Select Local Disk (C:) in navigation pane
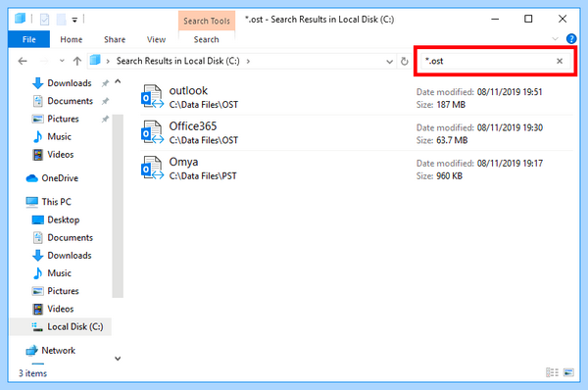 61,326
